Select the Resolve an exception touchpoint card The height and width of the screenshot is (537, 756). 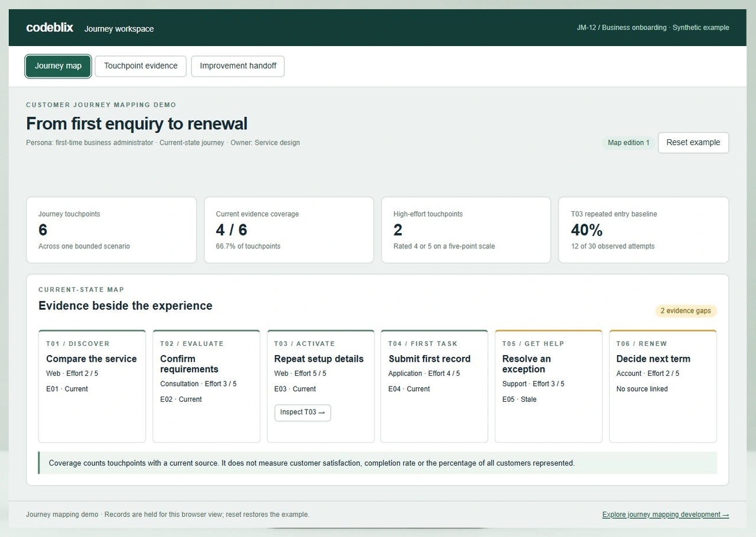[x=548, y=386]
